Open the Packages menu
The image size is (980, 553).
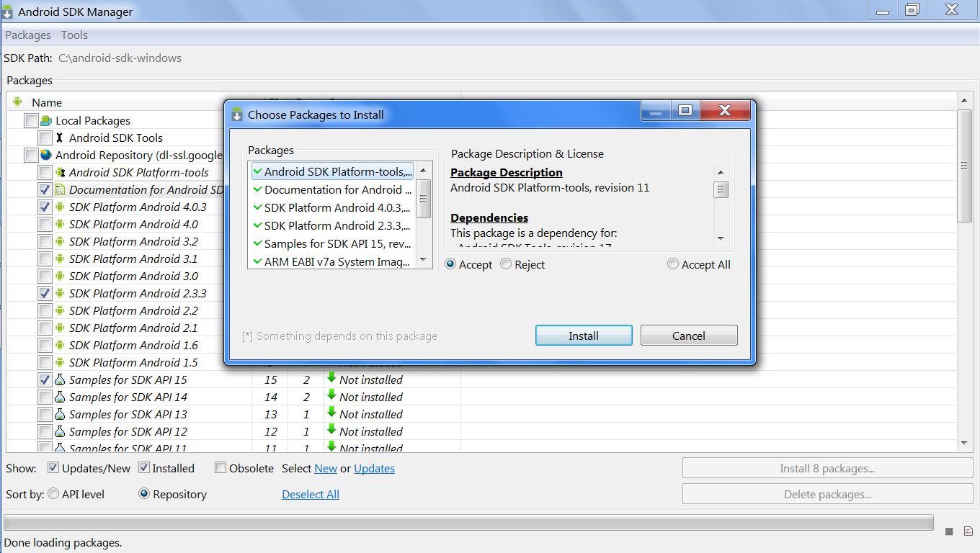(x=28, y=35)
